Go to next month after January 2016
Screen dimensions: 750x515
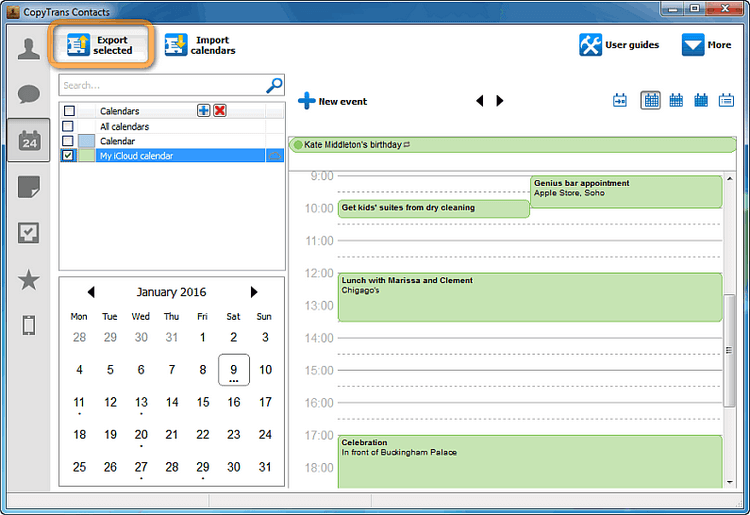pyautogui.click(x=254, y=292)
